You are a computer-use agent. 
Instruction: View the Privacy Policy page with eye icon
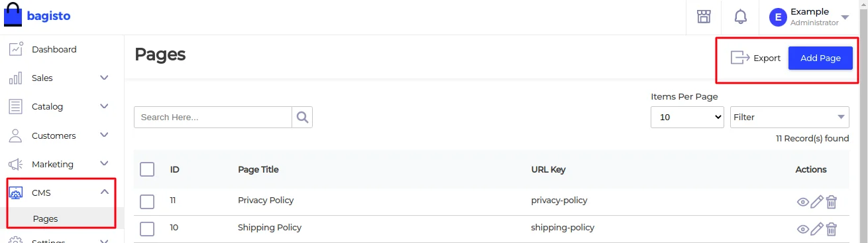click(802, 202)
